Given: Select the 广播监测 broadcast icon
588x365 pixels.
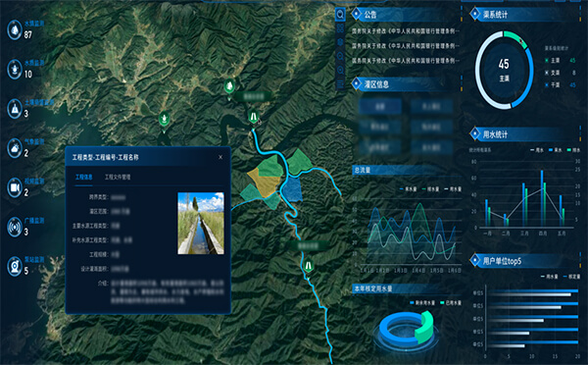Looking at the screenshot, I should click(x=15, y=227).
